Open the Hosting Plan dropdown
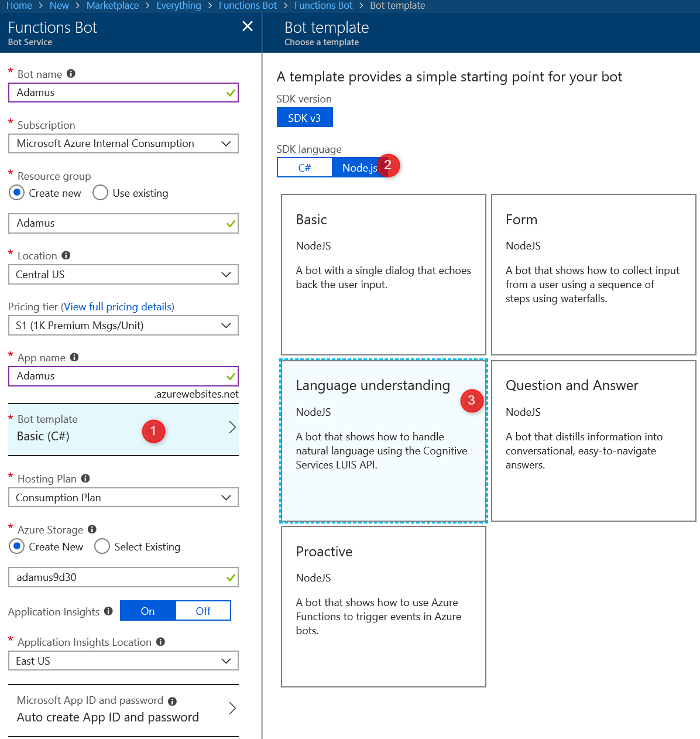The height and width of the screenshot is (739, 700). [123, 498]
